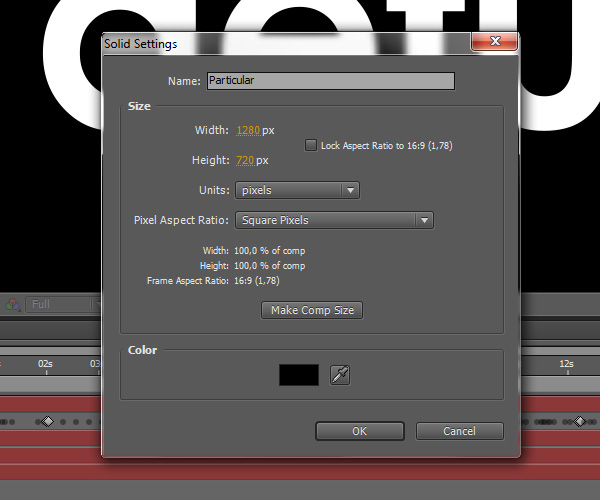Open the Pixel Aspect Ratio dropdown

click(334, 220)
